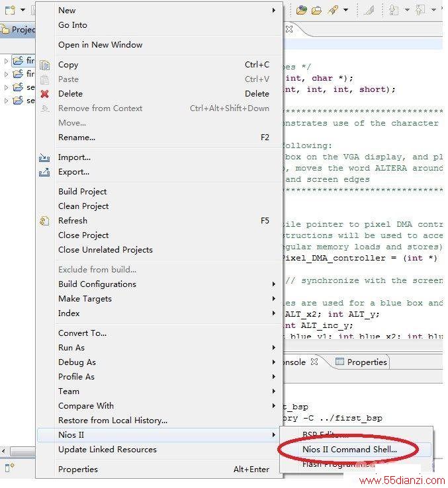Viewport: 448px width, 488px height.
Task: Open the New submenu arrow
Action: click(273, 11)
